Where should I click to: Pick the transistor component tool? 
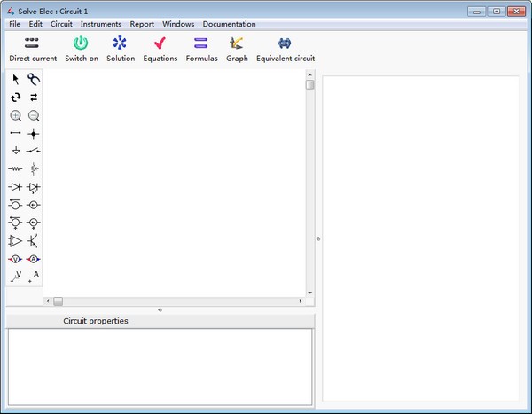pos(33,240)
